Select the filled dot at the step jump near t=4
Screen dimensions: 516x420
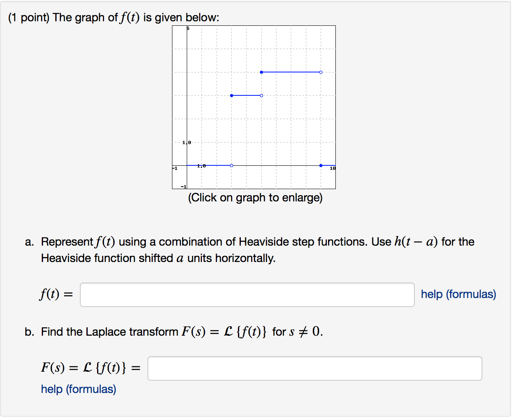pos(261,72)
